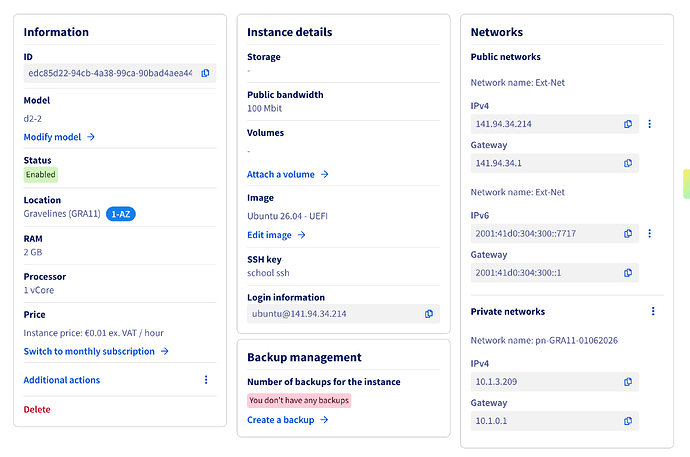Open the public IPv6 actions menu
This screenshot has height=457, width=690.
pos(650,234)
